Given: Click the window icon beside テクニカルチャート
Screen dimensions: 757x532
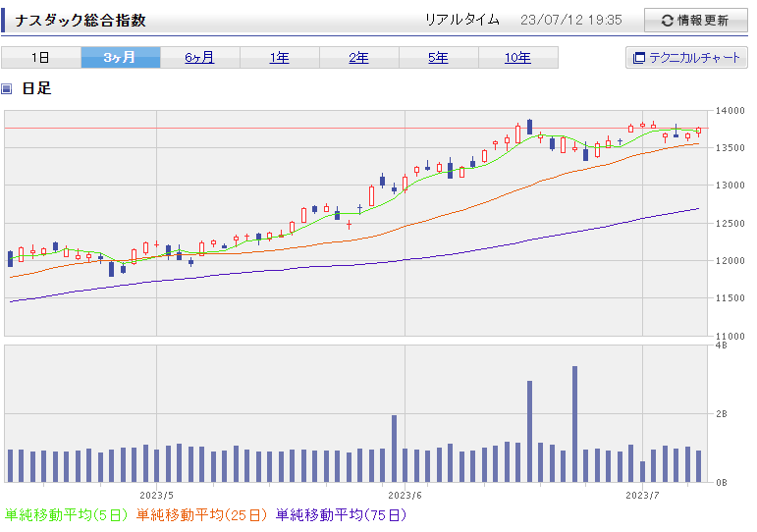Looking at the screenshot, I should tap(639, 58).
